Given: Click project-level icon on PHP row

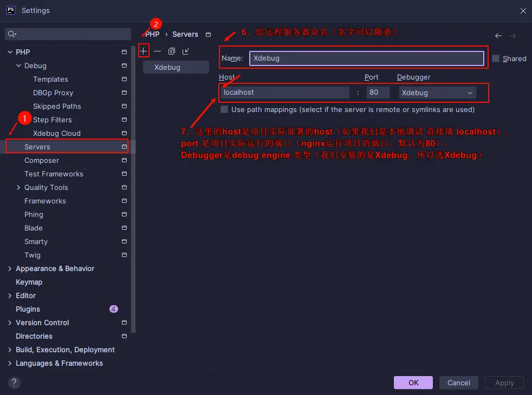Looking at the screenshot, I should 124,52.
